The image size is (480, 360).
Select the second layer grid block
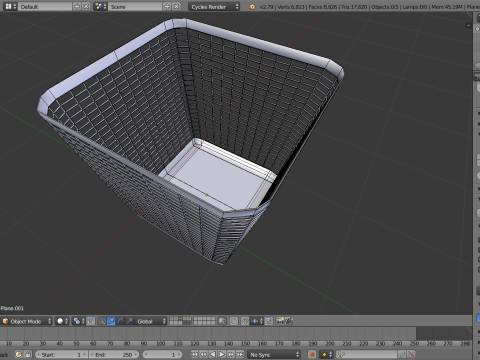(204, 321)
